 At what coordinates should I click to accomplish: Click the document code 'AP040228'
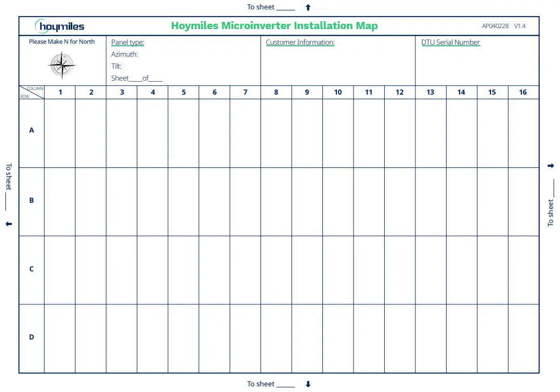tap(495, 26)
